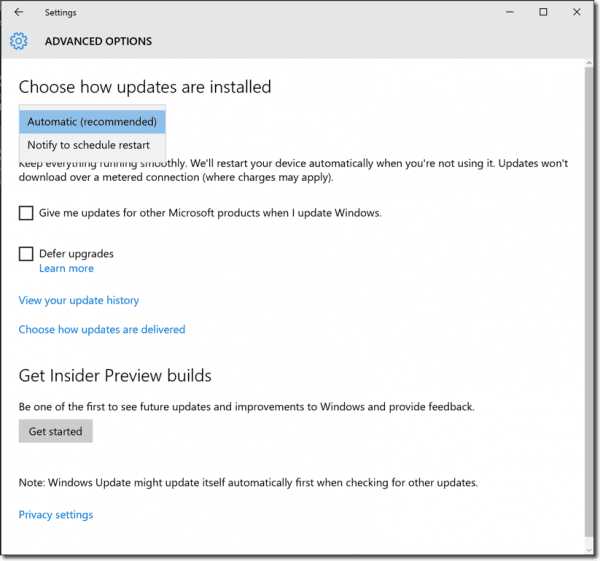This screenshot has height=561, width=600.
Task: Click the Settings title bar label
Action: pos(60,13)
